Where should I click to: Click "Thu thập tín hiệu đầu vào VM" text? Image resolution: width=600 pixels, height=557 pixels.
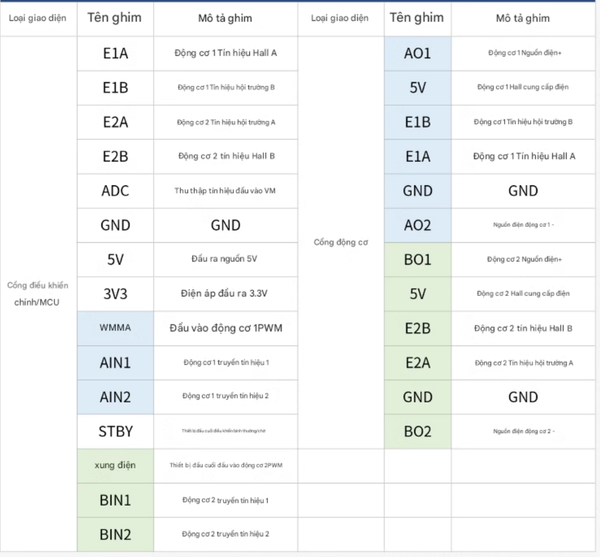[224, 191]
